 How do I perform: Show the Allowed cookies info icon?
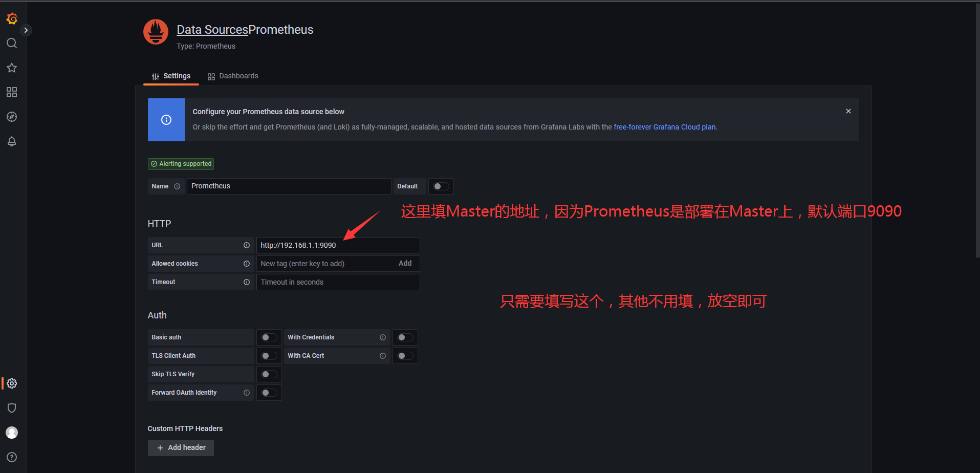[247, 264]
